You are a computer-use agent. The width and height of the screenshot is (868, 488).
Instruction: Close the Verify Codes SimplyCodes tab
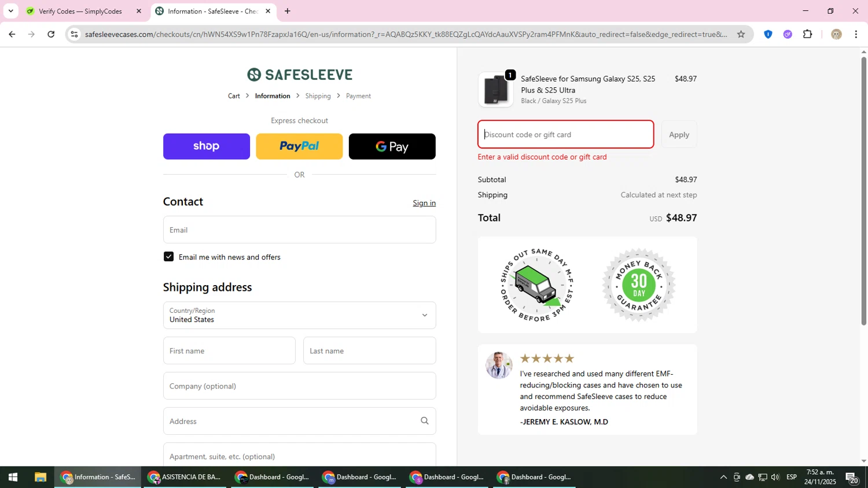point(138,11)
